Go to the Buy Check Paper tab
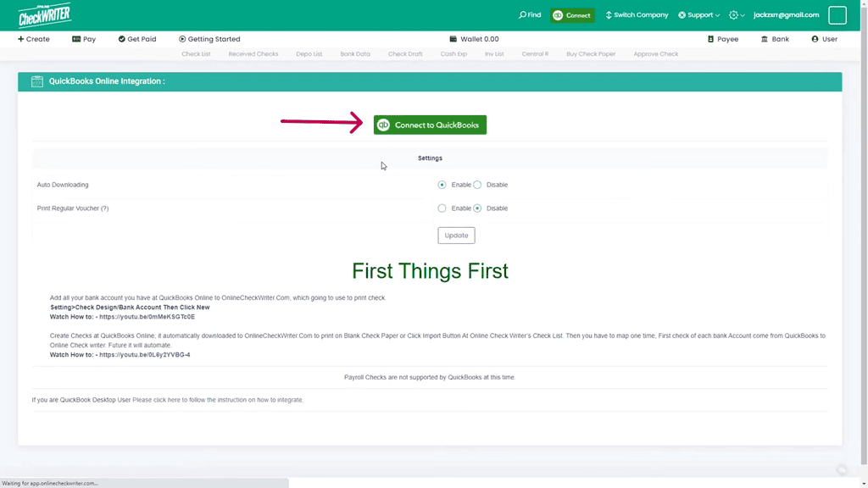 click(591, 53)
